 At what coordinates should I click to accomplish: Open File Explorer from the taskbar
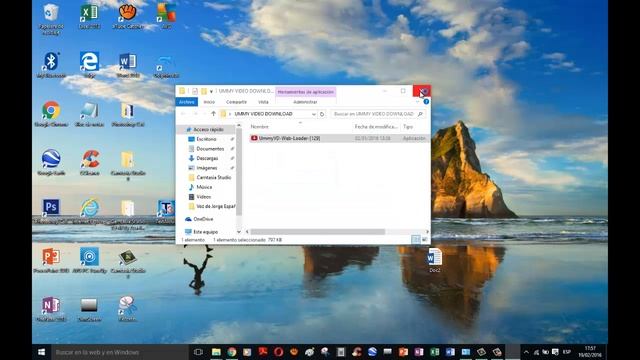[x=216, y=352]
